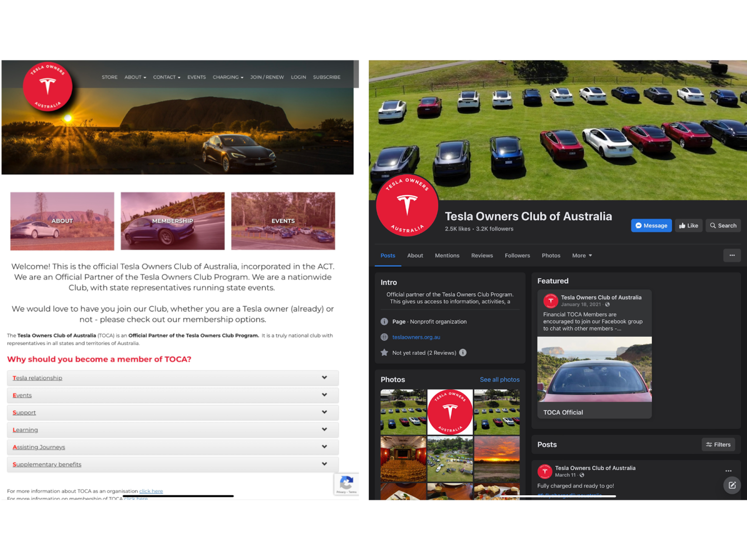This screenshot has width=747, height=560.
Task: Expand the Learning accordion section
Action: [173, 430]
